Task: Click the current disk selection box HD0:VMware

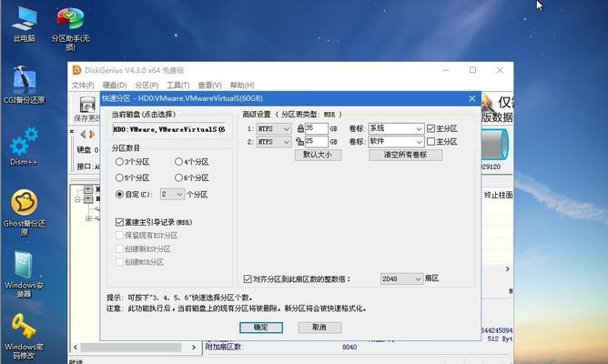Action: pos(168,129)
